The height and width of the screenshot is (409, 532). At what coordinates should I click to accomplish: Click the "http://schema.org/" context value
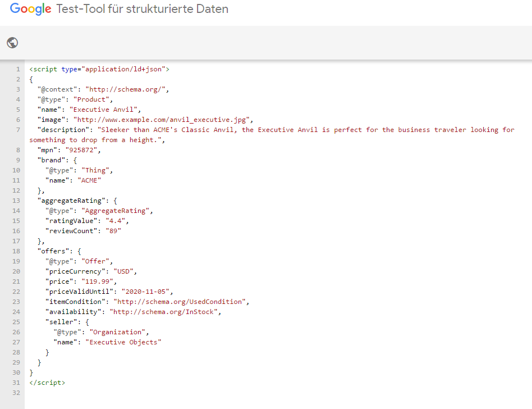pos(125,89)
